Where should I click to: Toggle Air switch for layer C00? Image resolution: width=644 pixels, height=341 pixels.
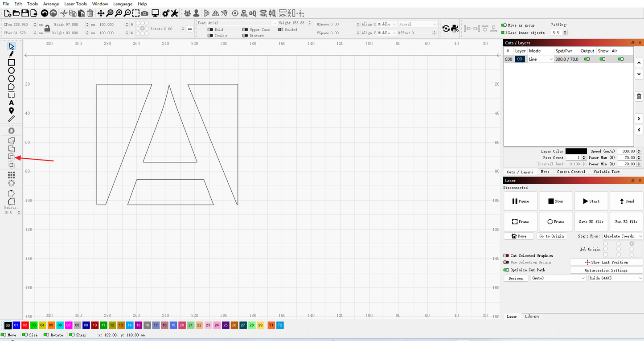[621, 59]
